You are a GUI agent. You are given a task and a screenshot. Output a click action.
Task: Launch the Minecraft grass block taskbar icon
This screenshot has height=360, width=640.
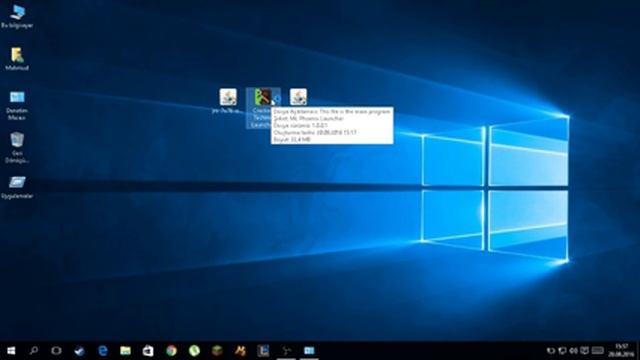tap(217, 351)
